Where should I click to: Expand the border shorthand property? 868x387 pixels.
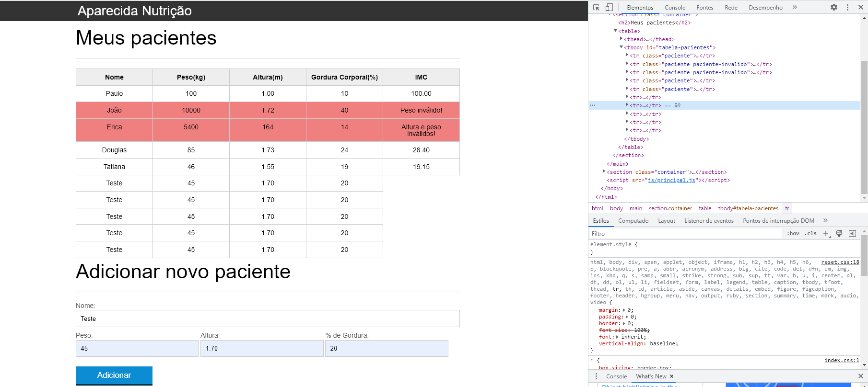tap(624, 323)
